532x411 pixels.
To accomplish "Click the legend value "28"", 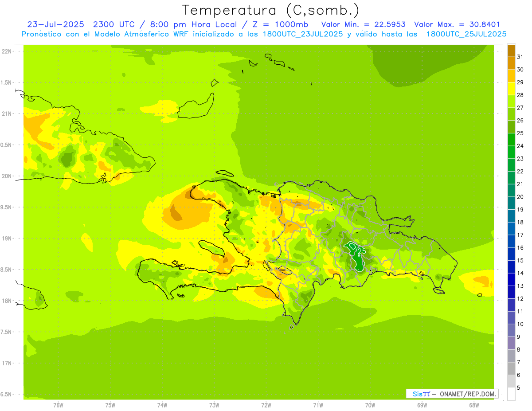I will (520, 95).
